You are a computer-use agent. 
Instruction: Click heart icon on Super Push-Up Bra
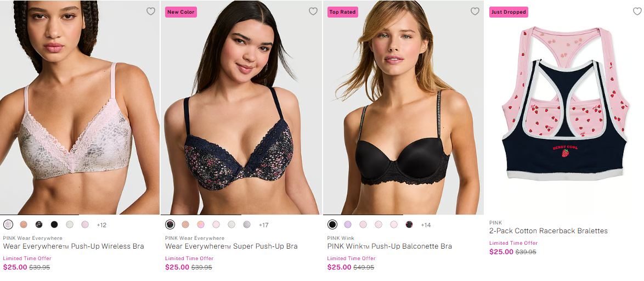pyautogui.click(x=313, y=12)
